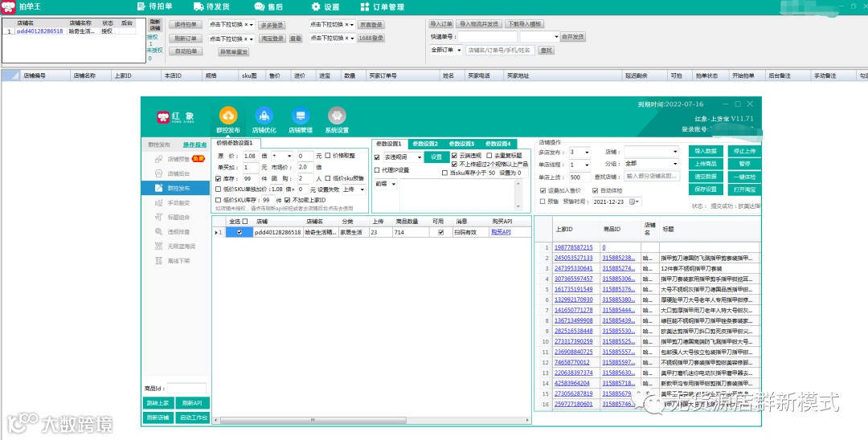The image size is (868, 440).
Task: Click the 刷新API button
Action: click(192, 403)
